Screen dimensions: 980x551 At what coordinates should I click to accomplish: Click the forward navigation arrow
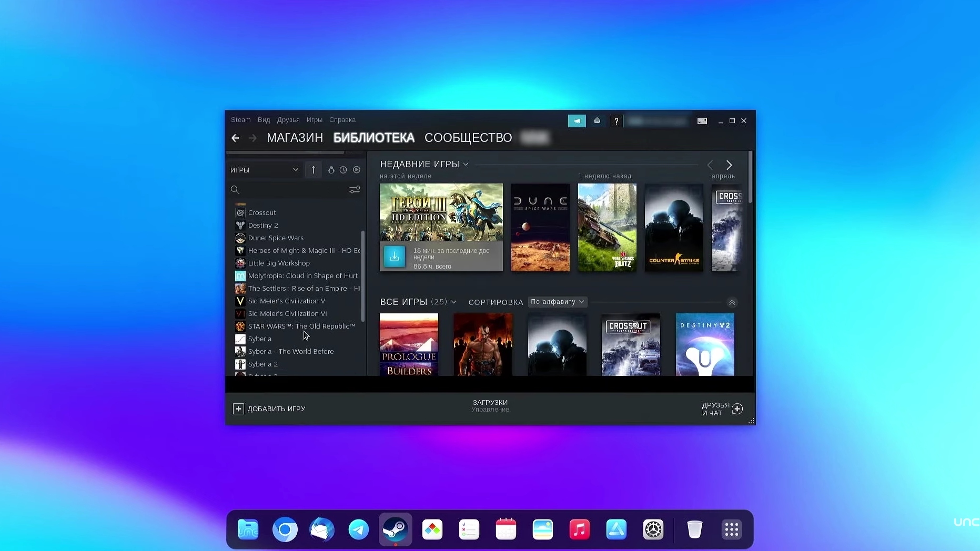click(x=253, y=138)
